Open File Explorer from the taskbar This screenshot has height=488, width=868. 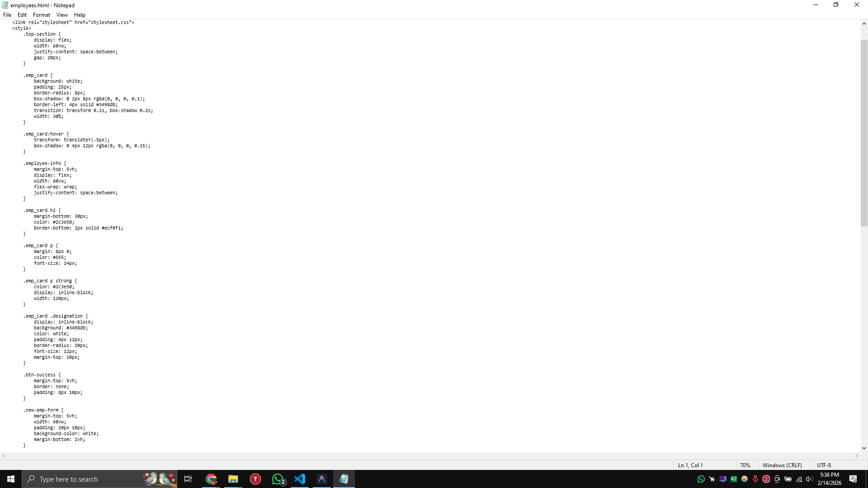tap(233, 479)
